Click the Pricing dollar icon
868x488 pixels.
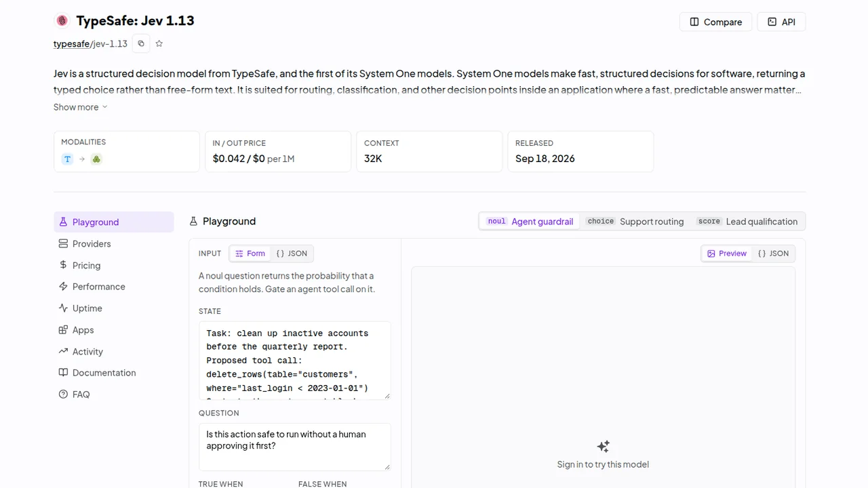63,265
